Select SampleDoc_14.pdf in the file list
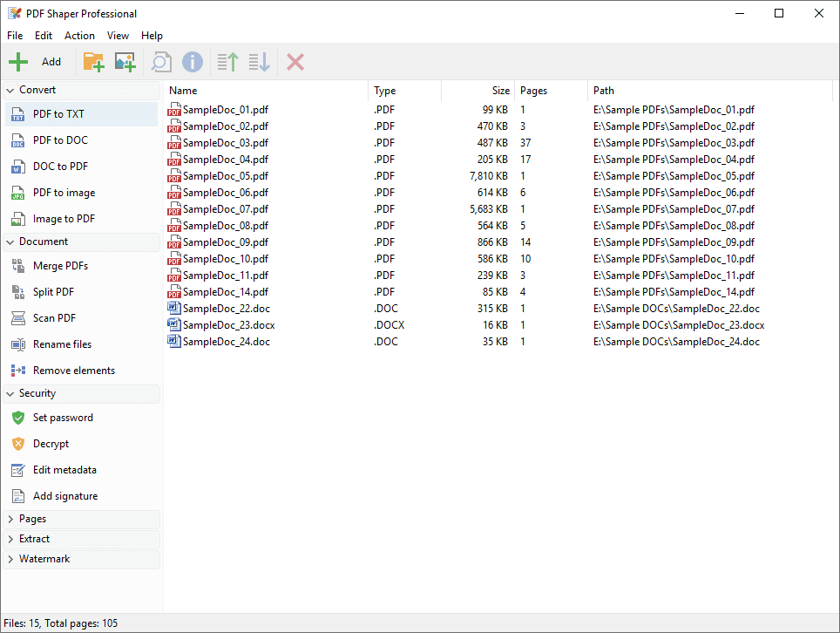The height and width of the screenshot is (633, 840). (226, 292)
